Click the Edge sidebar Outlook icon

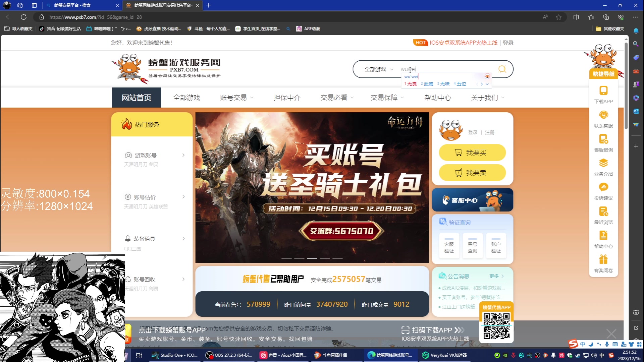point(636,111)
